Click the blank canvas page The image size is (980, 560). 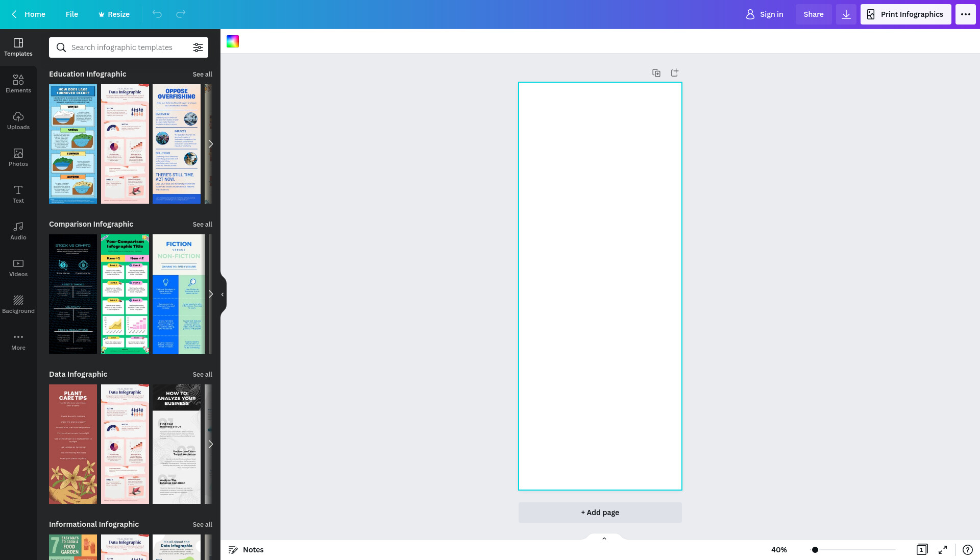click(600, 286)
